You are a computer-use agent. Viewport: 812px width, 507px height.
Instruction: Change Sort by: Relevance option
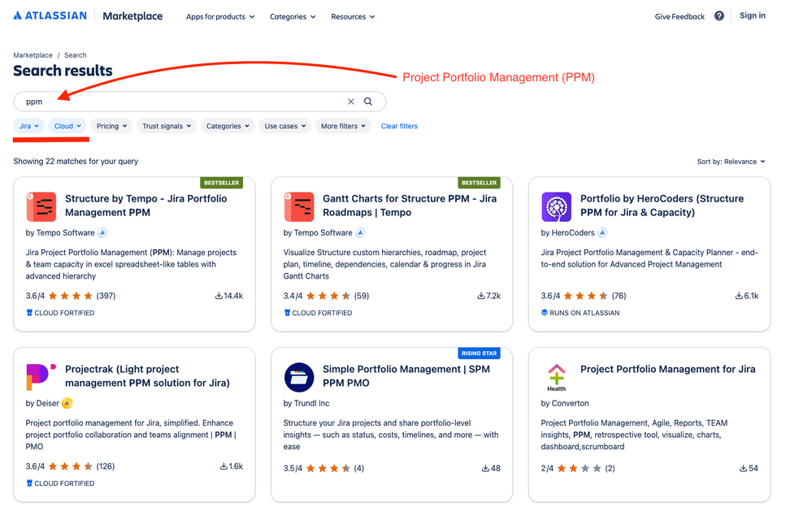(731, 162)
